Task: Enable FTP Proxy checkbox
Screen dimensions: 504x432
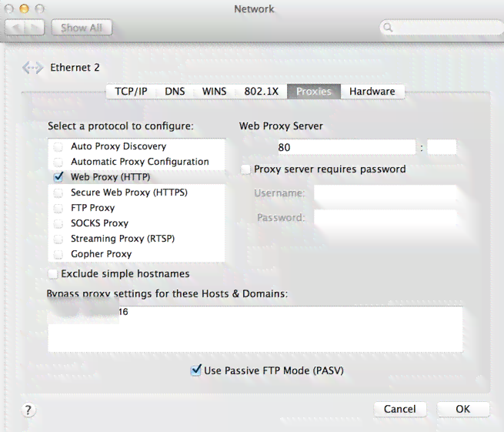Action: pyautogui.click(x=58, y=208)
